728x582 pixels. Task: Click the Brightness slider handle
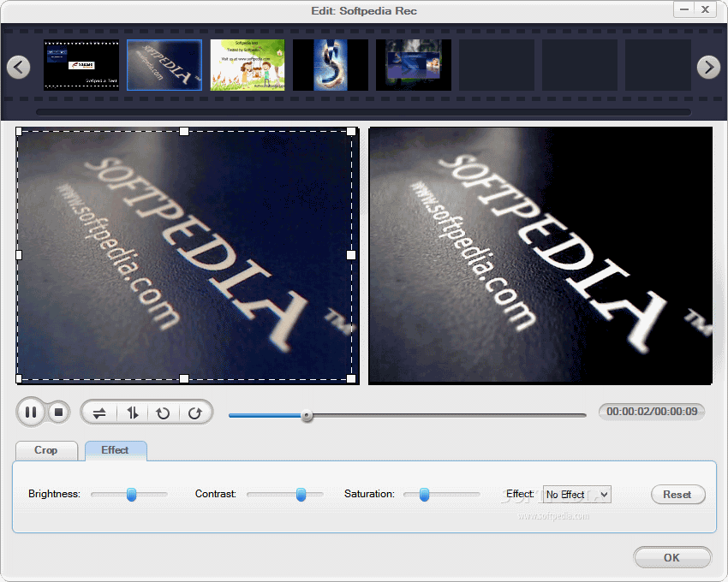click(131, 495)
